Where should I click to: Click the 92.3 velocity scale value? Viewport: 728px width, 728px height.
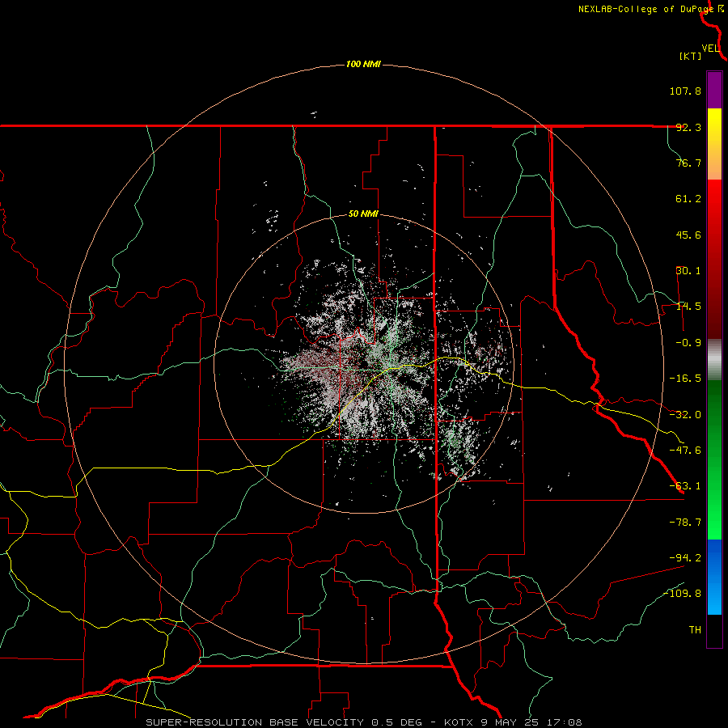688,127
